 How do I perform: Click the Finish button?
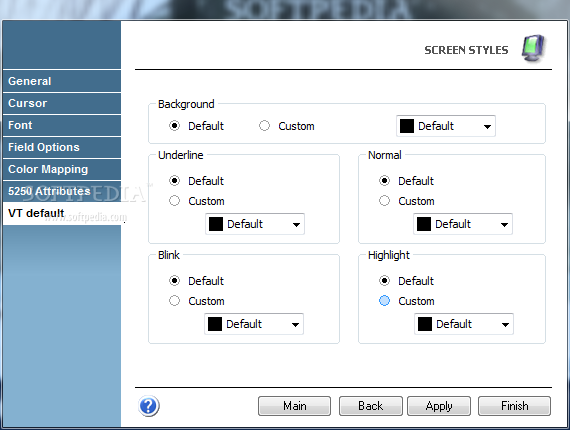click(x=514, y=406)
